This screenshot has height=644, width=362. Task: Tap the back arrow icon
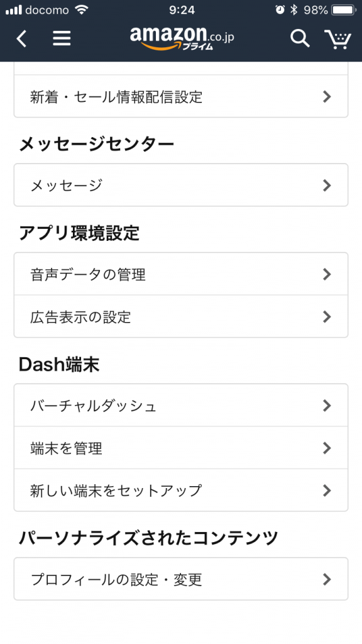tap(22, 38)
